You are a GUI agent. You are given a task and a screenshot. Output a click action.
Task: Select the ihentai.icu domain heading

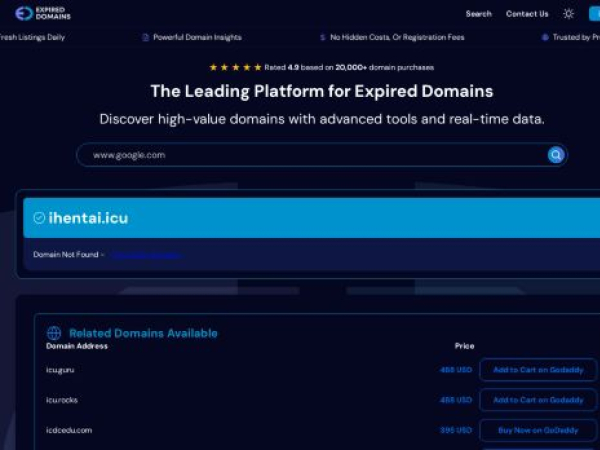coord(88,218)
